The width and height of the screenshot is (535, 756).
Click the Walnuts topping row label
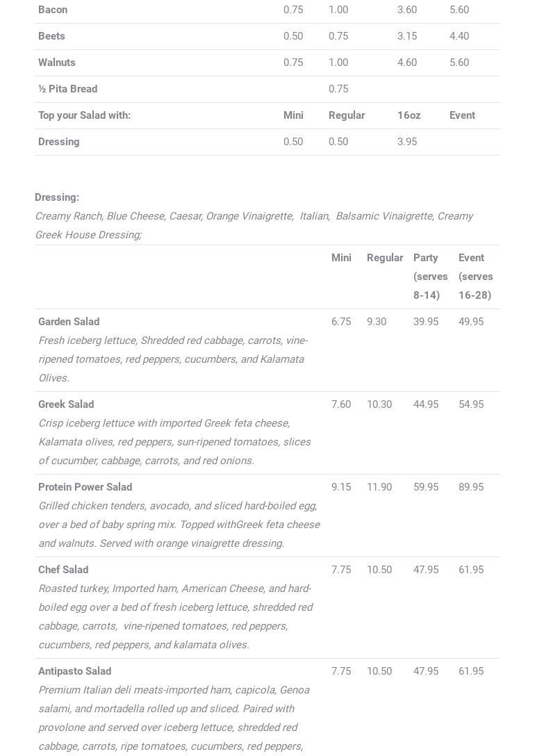(x=57, y=63)
